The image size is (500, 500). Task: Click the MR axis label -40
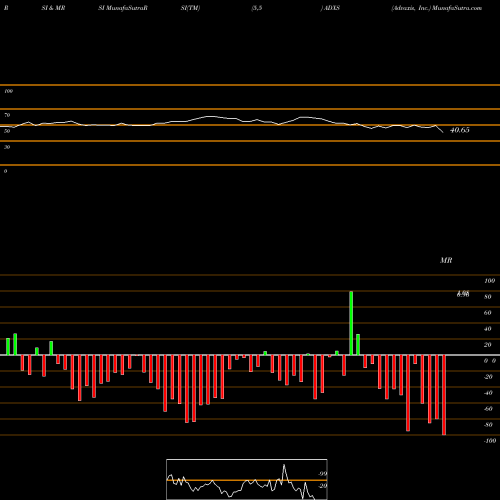[x=488, y=393]
